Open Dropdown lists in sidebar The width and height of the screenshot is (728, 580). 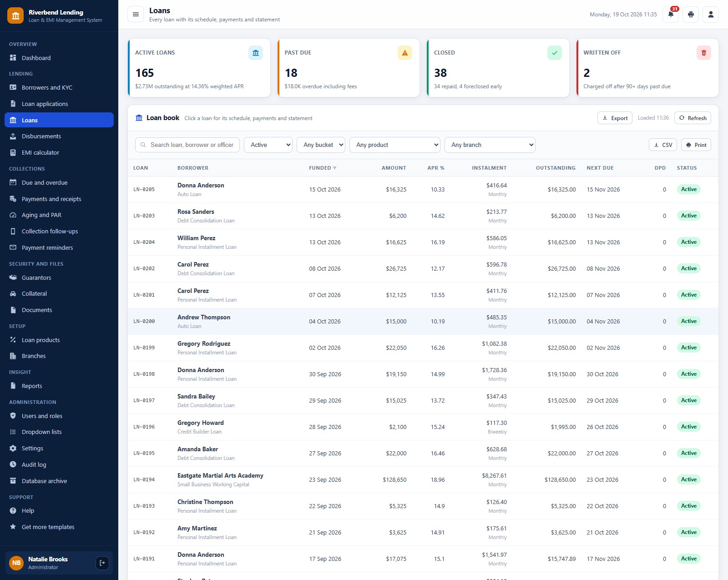(59, 432)
